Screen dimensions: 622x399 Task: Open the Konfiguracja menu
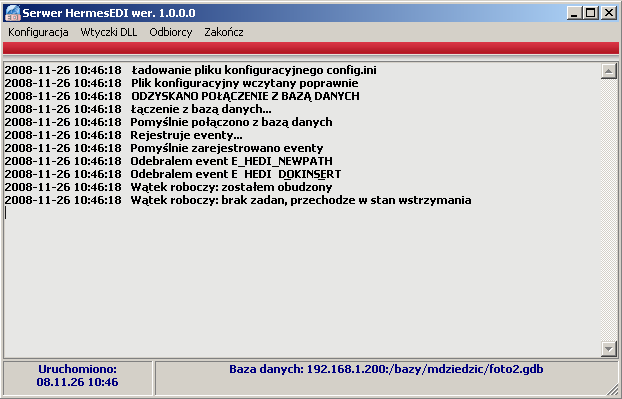pyautogui.click(x=38, y=32)
